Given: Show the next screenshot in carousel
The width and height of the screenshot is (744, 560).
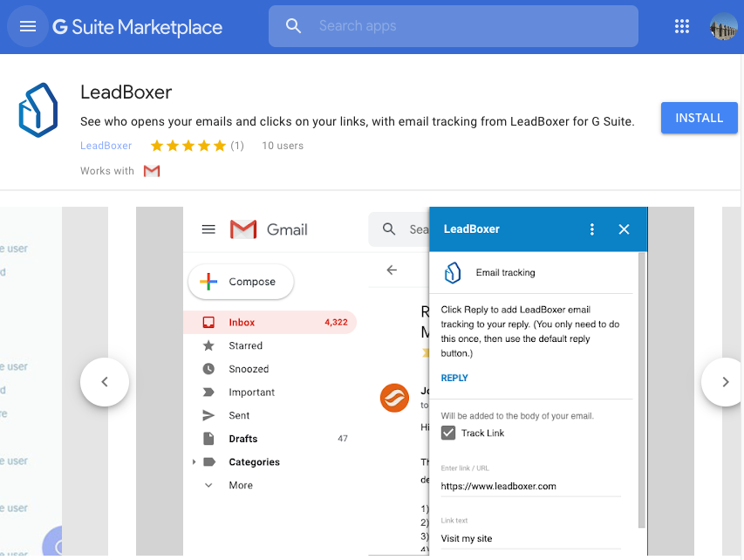Looking at the screenshot, I should pyautogui.click(x=725, y=382).
